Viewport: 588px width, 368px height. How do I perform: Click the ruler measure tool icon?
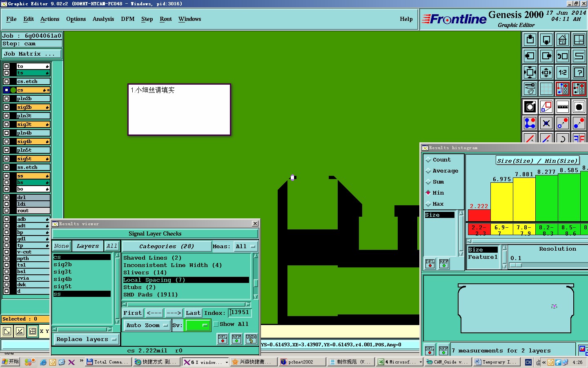coord(563,107)
